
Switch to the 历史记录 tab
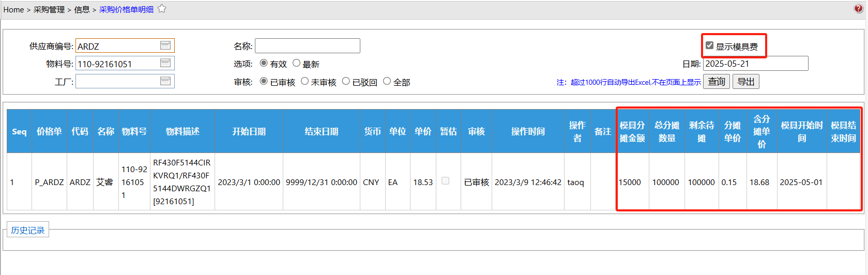coord(28,230)
